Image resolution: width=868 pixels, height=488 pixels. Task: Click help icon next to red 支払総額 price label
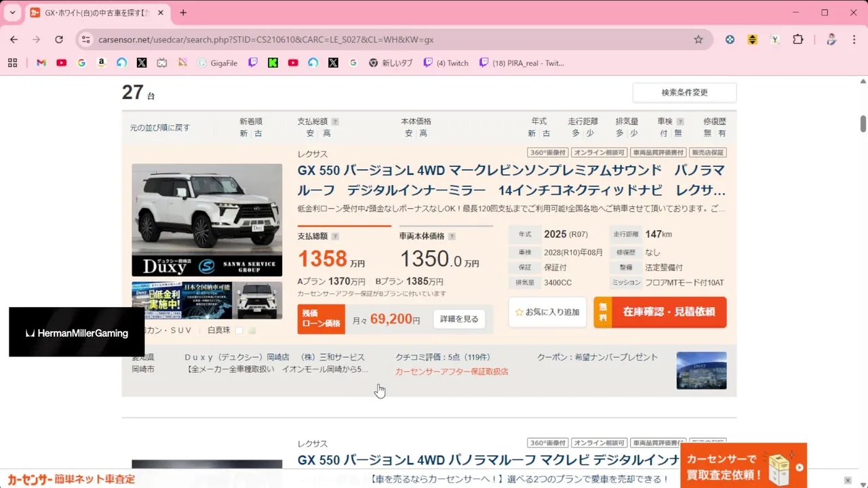pyautogui.click(x=335, y=237)
